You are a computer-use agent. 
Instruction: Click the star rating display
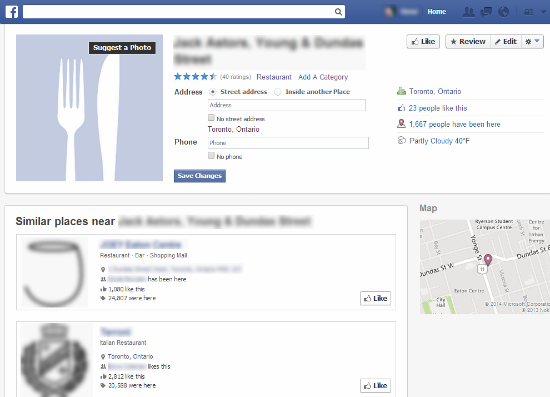[x=195, y=76]
